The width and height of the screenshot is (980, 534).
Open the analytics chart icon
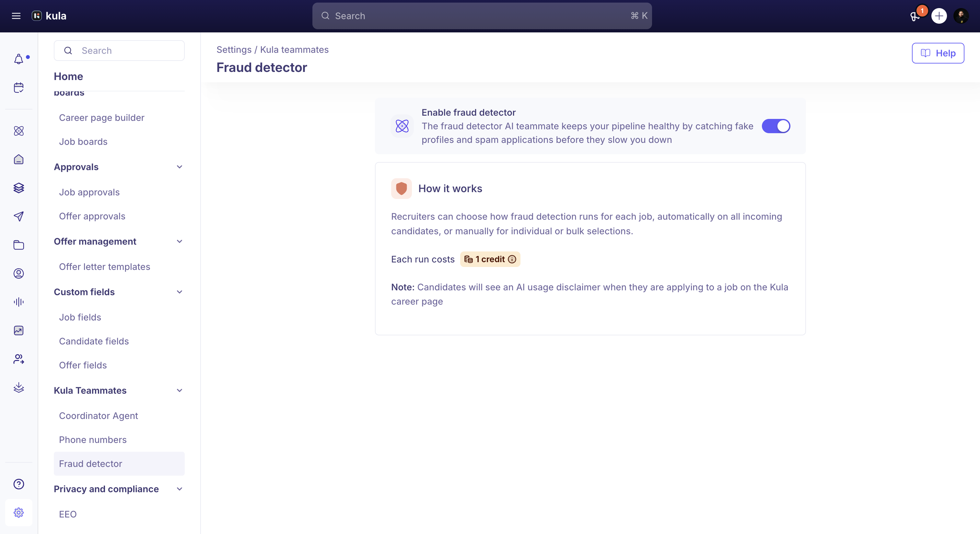(x=19, y=331)
